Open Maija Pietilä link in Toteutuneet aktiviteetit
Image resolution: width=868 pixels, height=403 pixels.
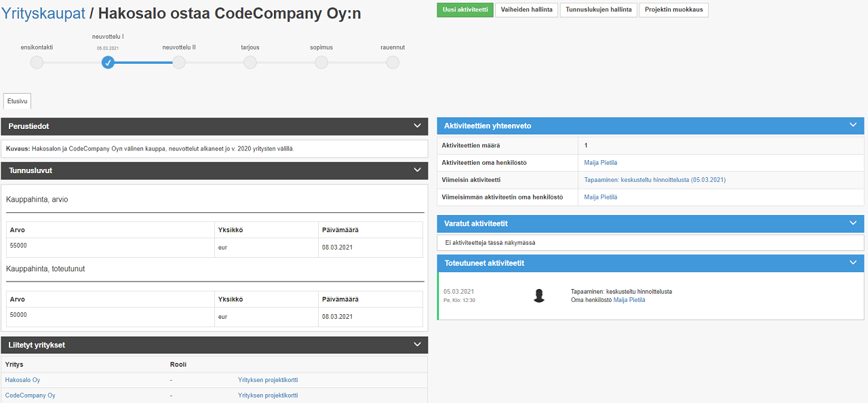coord(629,300)
